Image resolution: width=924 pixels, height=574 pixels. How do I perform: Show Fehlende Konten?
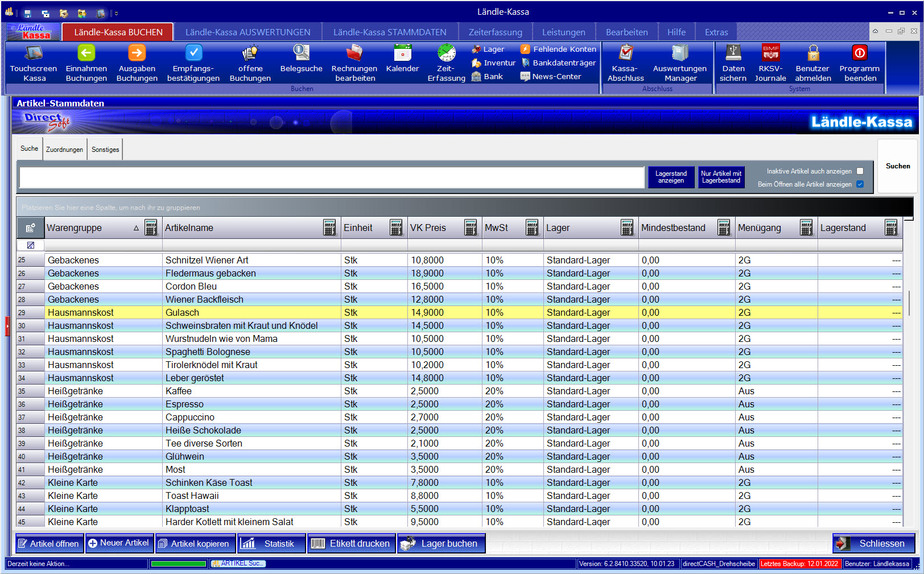tap(558, 49)
